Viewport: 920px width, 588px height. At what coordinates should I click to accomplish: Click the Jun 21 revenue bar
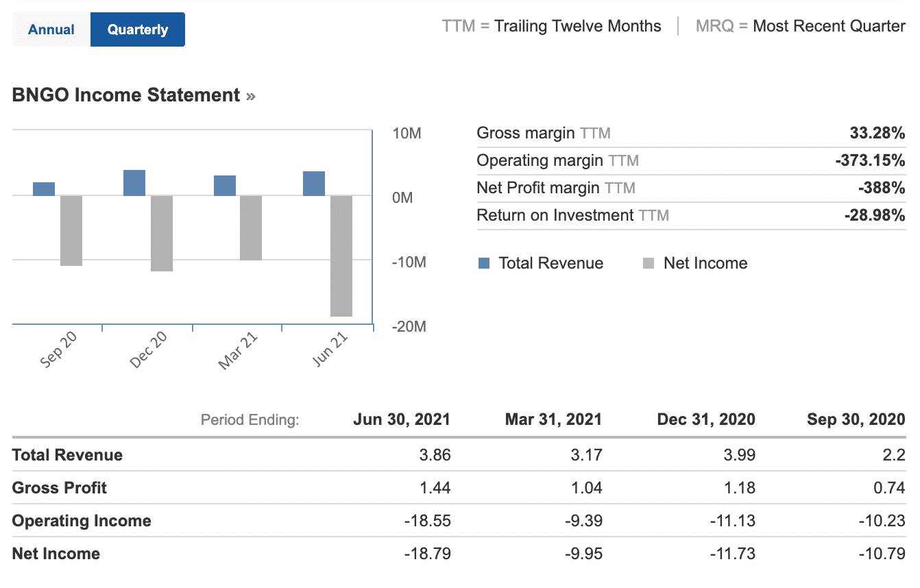point(314,184)
